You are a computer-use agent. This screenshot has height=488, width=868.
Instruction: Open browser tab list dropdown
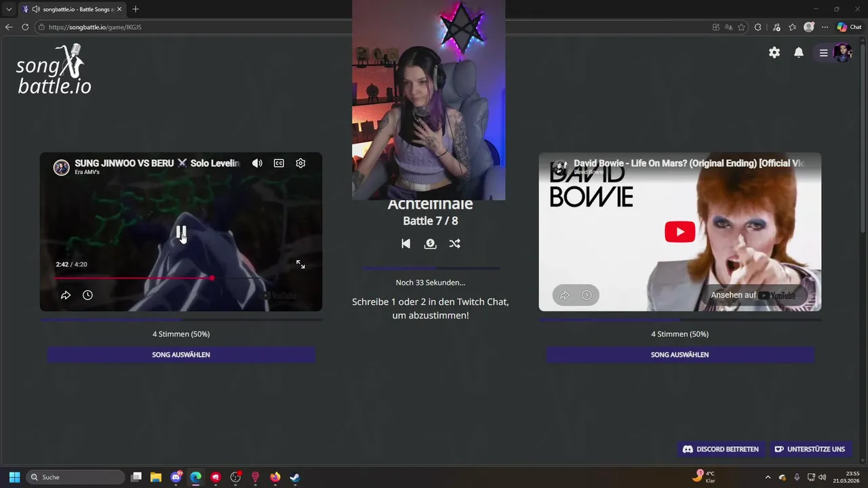tap(9, 9)
